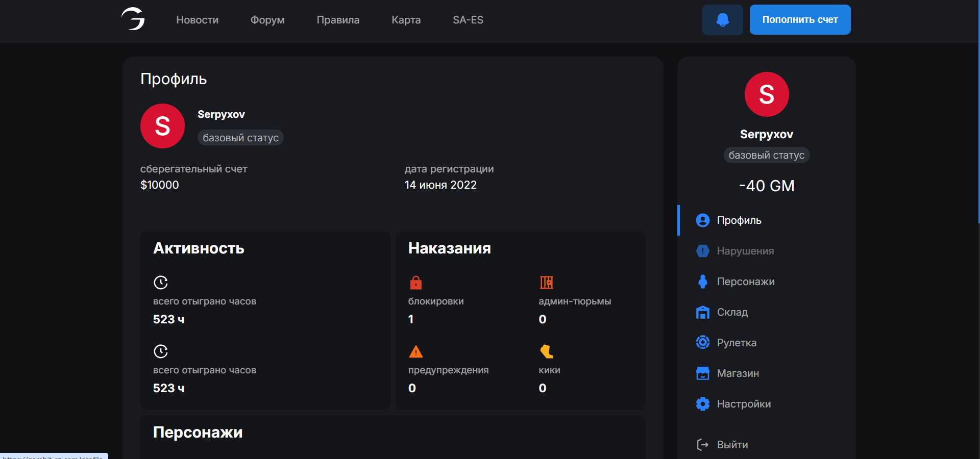
Task: Select SA-ES in the top navigation
Action: tap(468, 20)
